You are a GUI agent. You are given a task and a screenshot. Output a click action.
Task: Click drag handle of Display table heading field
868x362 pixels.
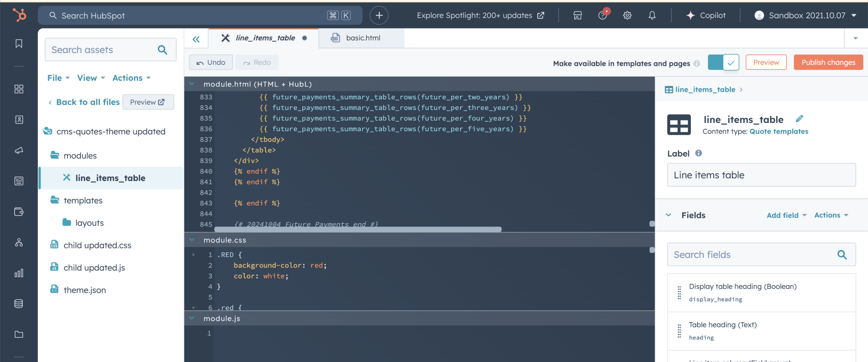point(679,293)
